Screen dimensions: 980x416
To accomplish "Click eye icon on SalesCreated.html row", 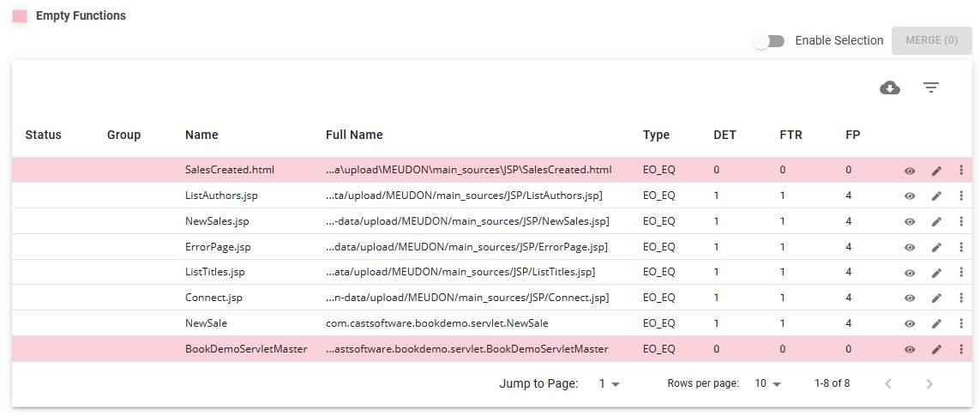I will pyautogui.click(x=910, y=171).
